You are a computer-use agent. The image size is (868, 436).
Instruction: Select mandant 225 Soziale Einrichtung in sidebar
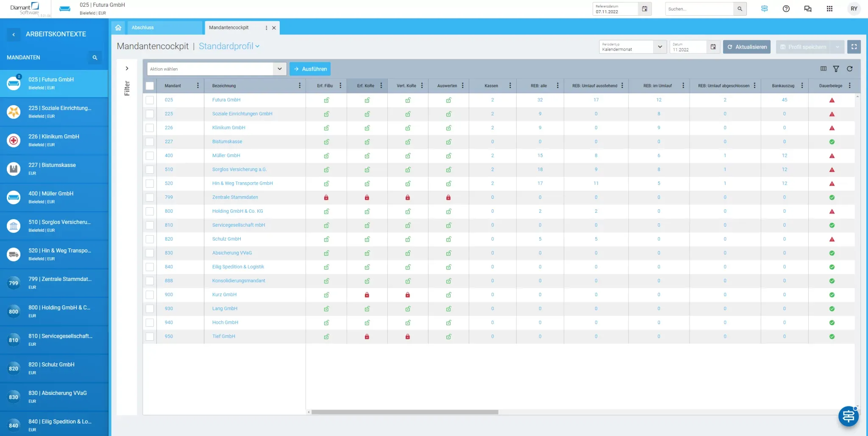tap(54, 112)
